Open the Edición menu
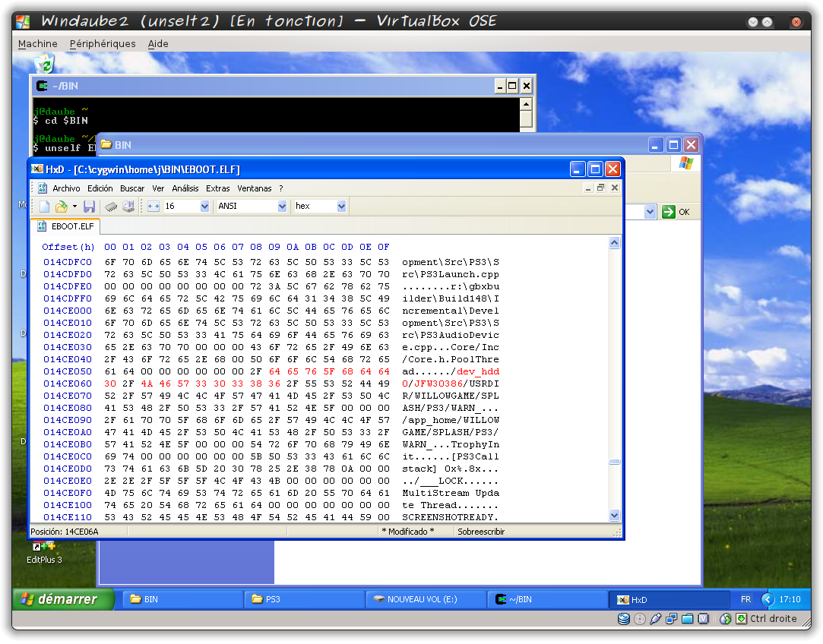Viewport: 823px width, 644px height. 100,189
